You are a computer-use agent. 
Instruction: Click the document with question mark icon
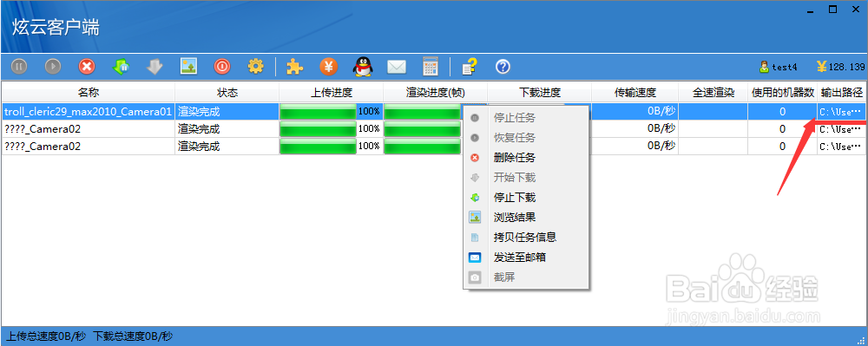470,67
